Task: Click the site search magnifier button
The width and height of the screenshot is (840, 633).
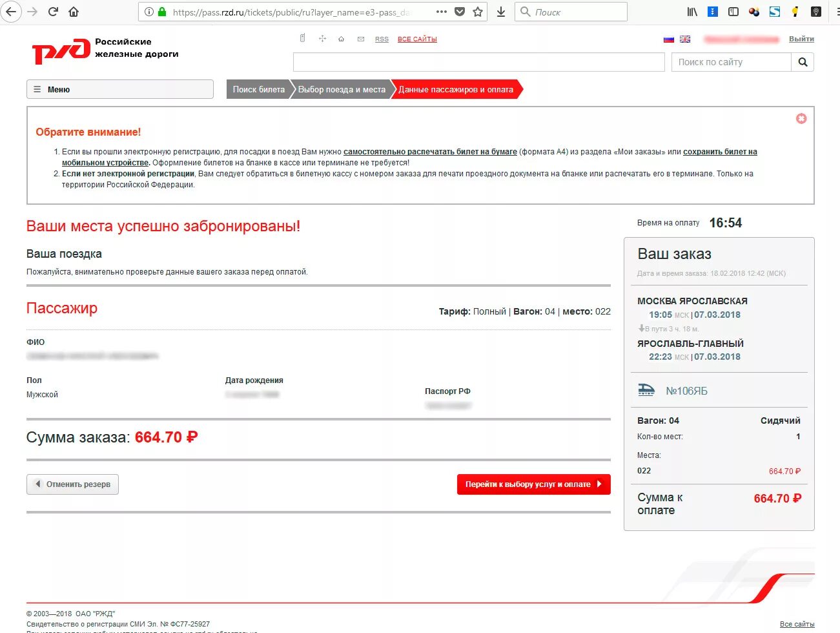Action: point(803,62)
